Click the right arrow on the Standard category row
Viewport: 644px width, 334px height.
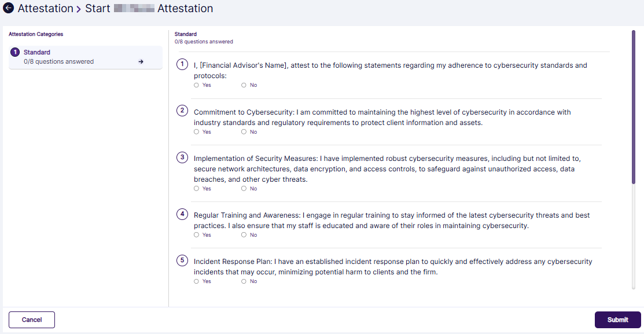click(141, 61)
